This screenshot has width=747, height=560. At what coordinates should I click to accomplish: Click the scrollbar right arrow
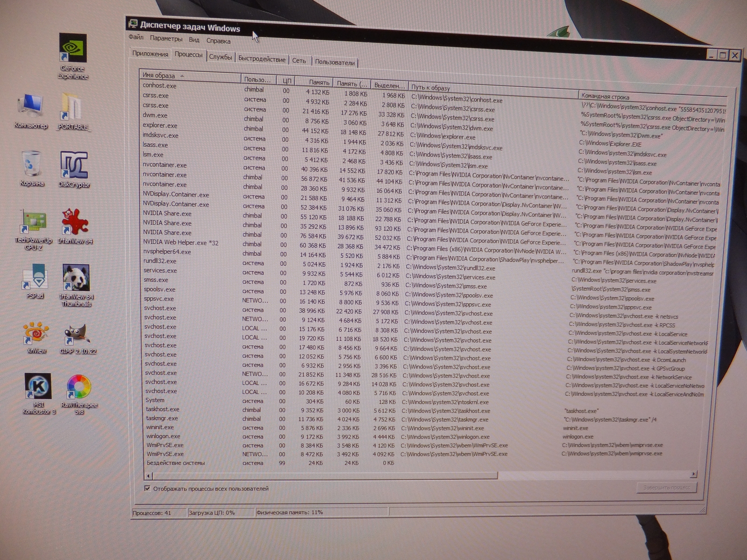tap(693, 474)
